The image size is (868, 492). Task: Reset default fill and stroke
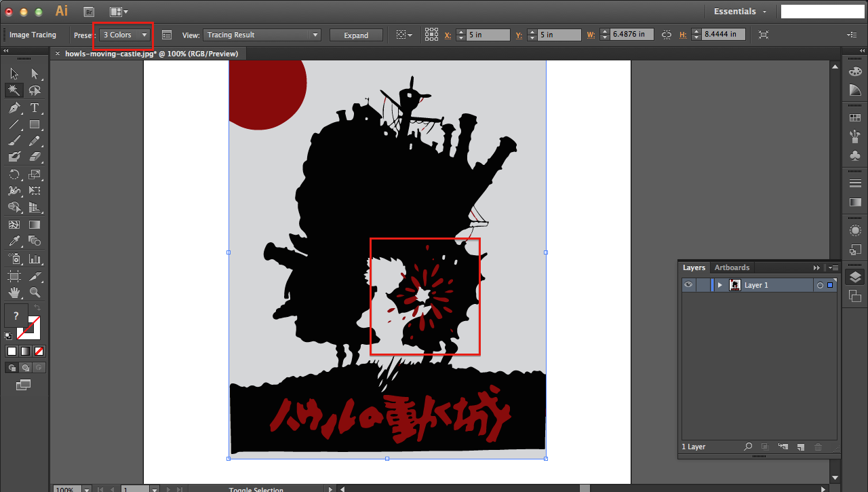click(8, 335)
